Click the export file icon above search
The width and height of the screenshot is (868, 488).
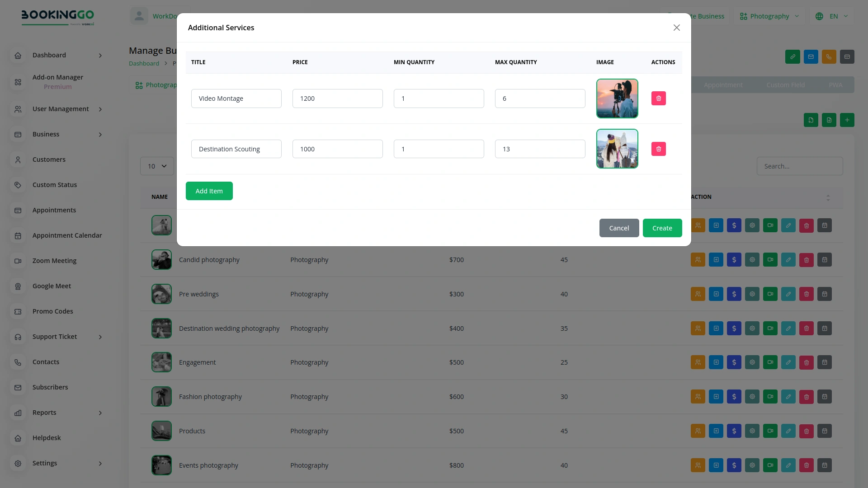pyautogui.click(x=829, y=120)
